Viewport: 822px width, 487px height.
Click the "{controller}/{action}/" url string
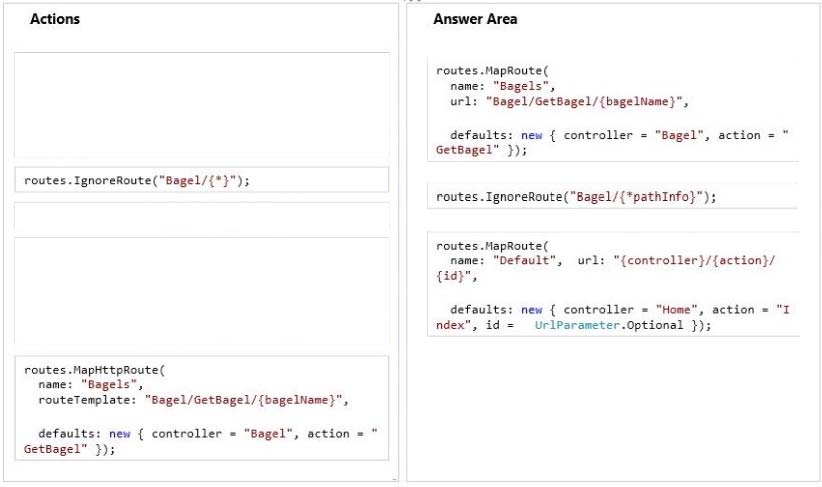(x=694, y=261)
